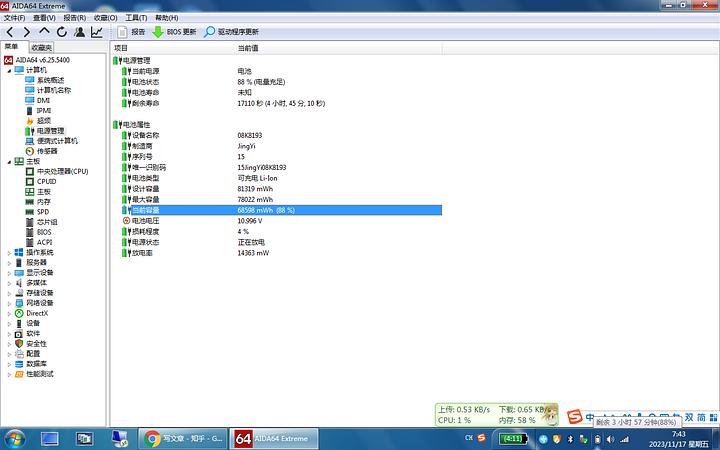Collapse the 计算机 tree branch arrow
The width and height of the screenshot is (720, 450).
coord(9,70)
